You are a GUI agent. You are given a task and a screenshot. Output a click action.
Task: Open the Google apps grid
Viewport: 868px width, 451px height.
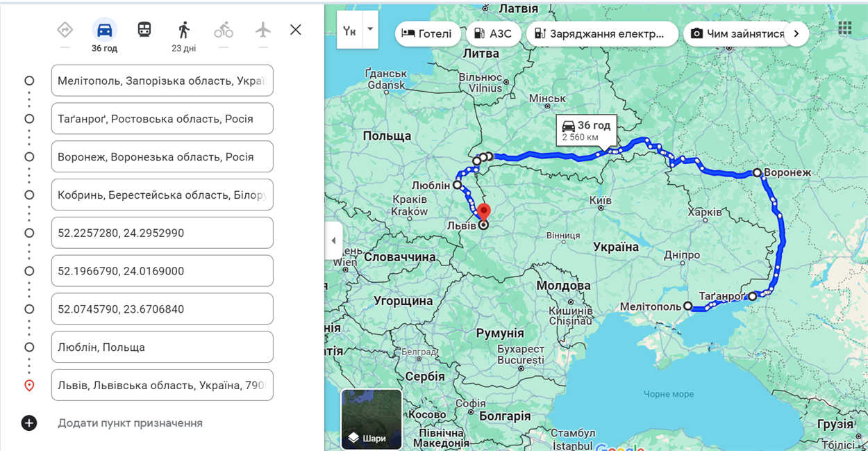[844, 28]
